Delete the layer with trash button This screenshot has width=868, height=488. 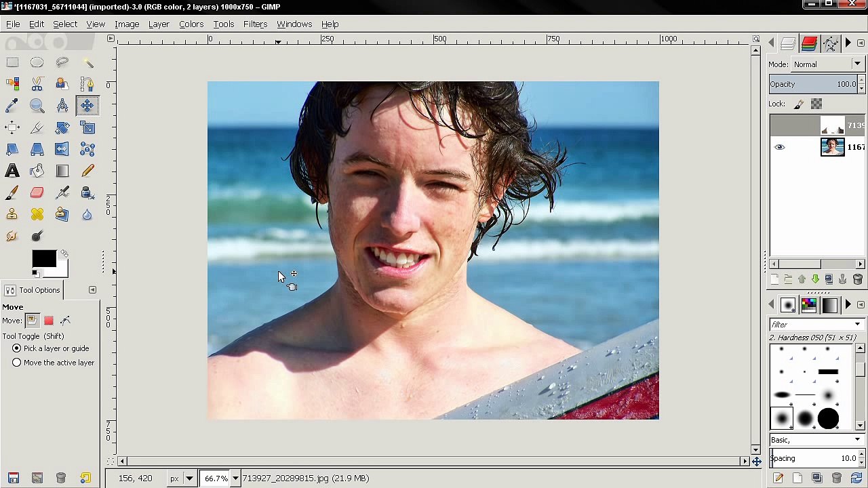[x=858, y=279]
